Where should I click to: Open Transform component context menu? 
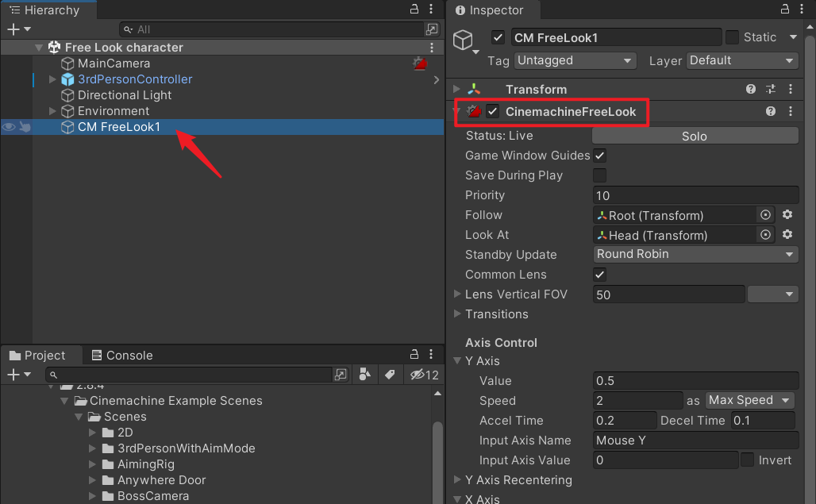(791, 89)
